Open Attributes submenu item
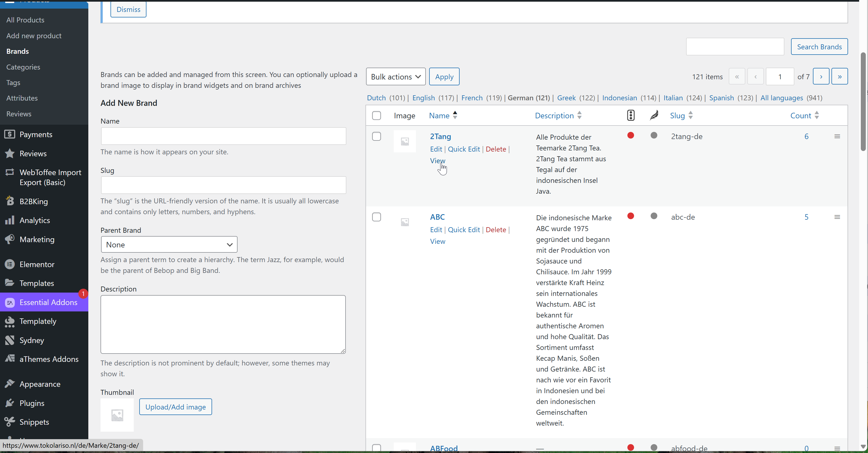The width and height of the screenshot is (868, 453). tap(22, 98)
